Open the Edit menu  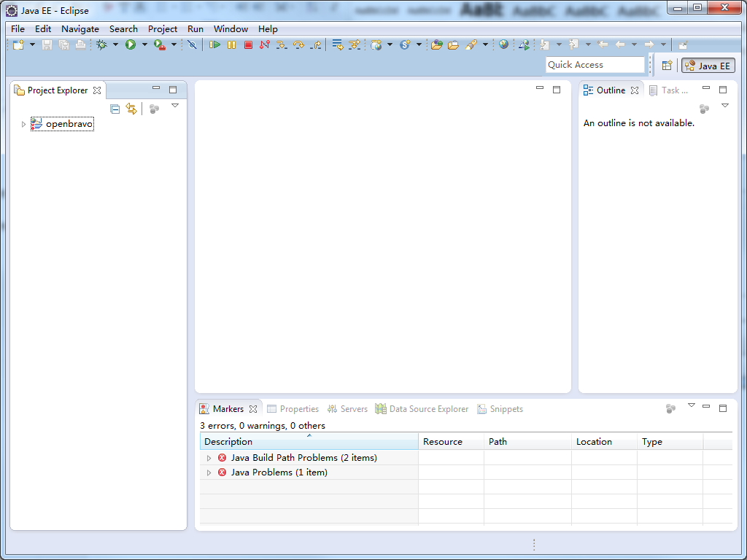tap(43, 29)
